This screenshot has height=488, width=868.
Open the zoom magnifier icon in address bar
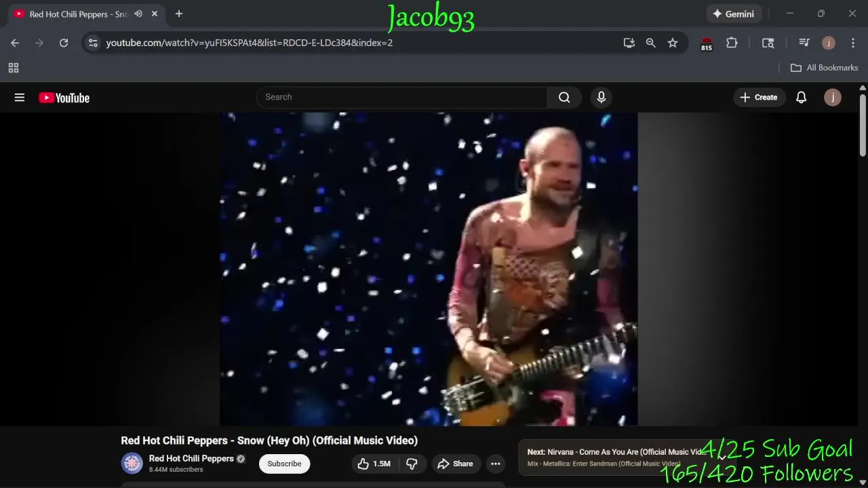coord(651,43)
